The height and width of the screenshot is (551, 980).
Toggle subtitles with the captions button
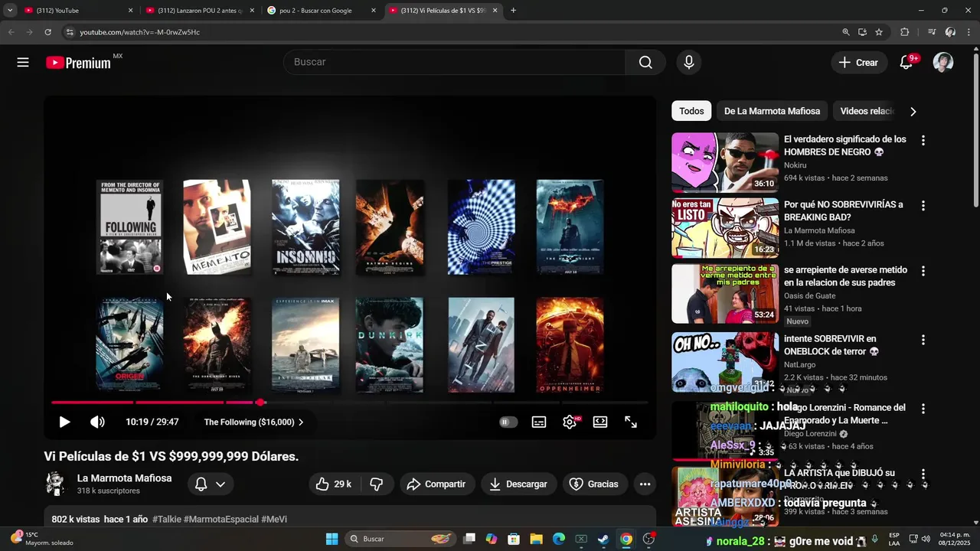tap(539, 422)
